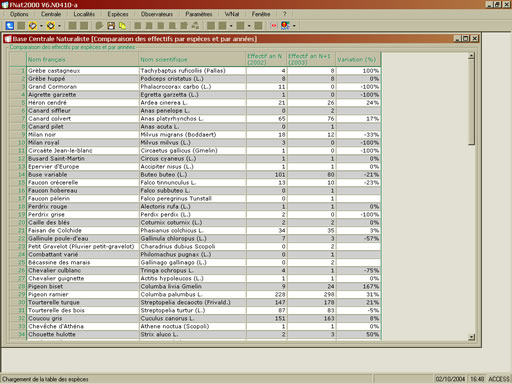Click the scroll down arrow of table
The width and height of the screenshot is (512, 384).
[x=471, y=337]
